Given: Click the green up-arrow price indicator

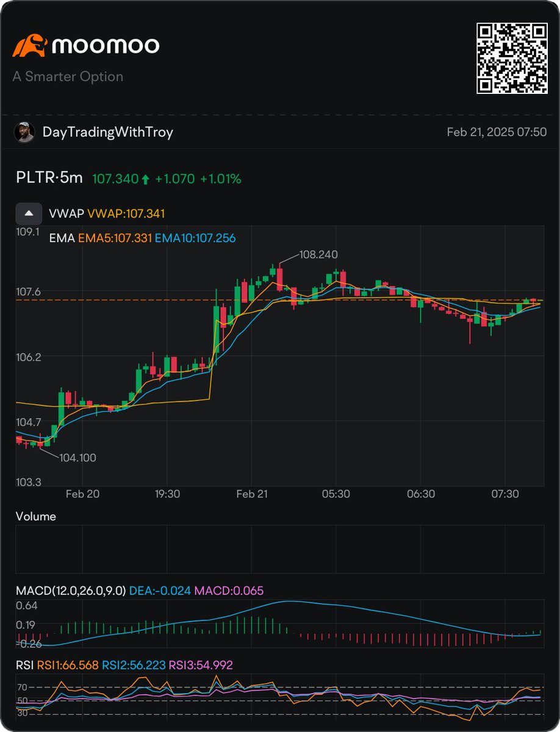Looking at the screenshot, I should pos(145,179).
